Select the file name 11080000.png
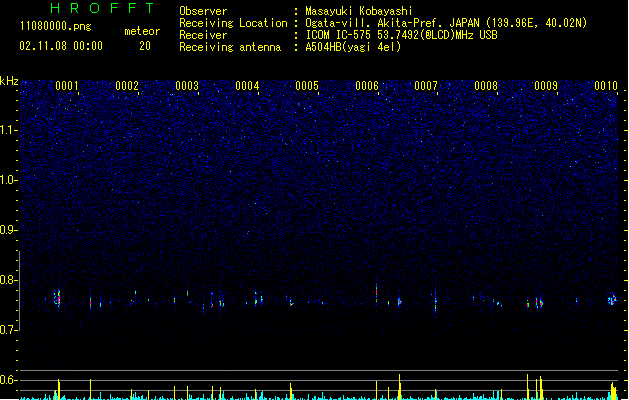The width and height of the screenshot is (629, 400). (x=55, y=26)
